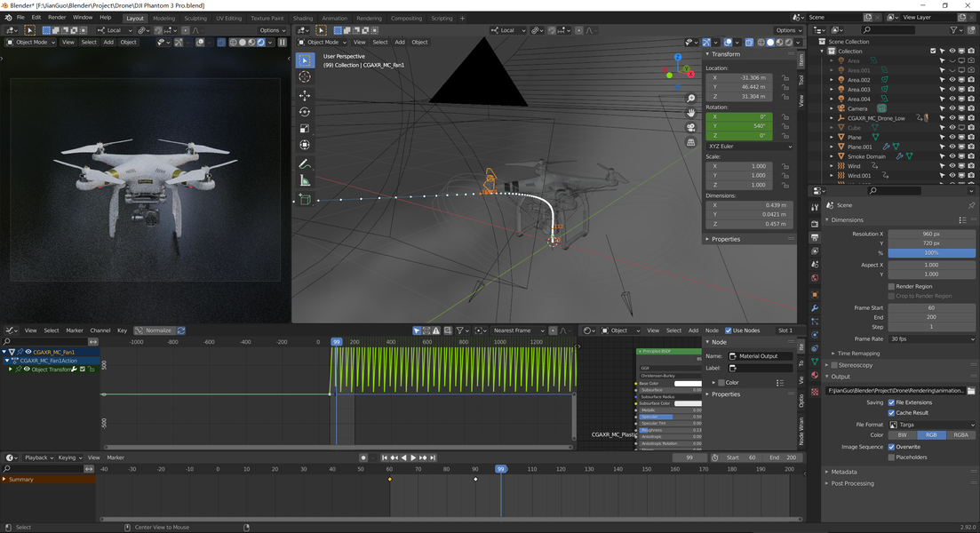Image resolution: width=980 pixels, height=533 pixels.
Task: Toggle camera view gizmo icon
Action: pyautogui.click(x=690, y=127)
